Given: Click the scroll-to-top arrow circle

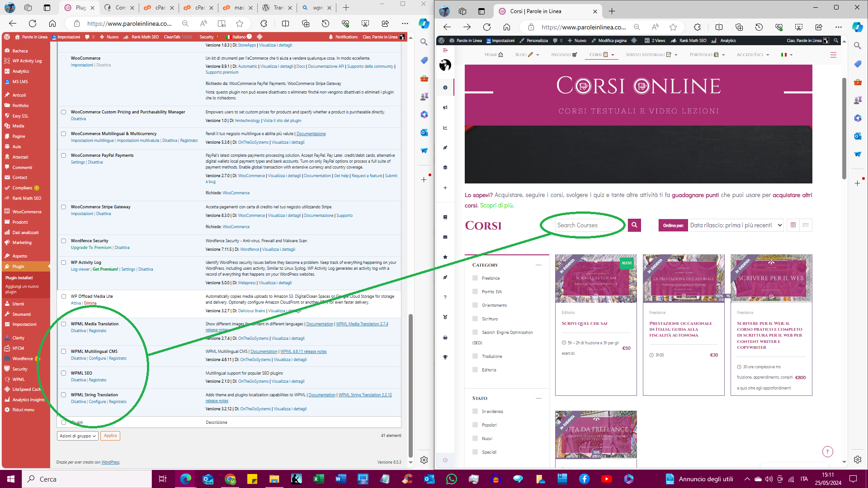Looking at the screenshot, I should 827,451.
